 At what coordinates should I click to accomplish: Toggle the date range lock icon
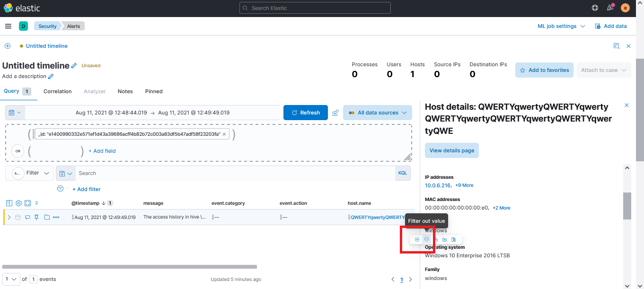[x=335, y=113]
